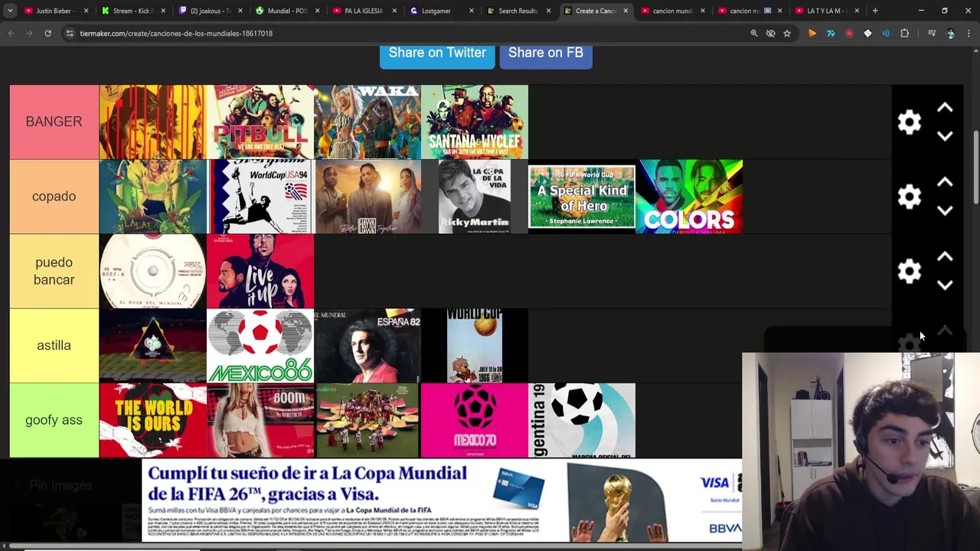Image resolution: width=980 pixels, height=551 pixels.
Task: Move copado tier up with arrow
Action: point(945,183)
